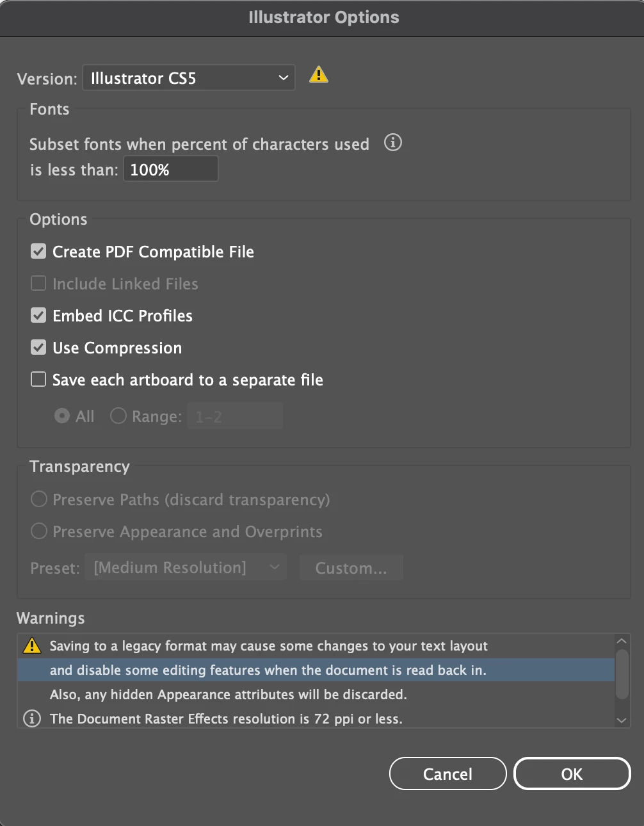Open the Preset Medium Resolution dropdown

(186, 568)
